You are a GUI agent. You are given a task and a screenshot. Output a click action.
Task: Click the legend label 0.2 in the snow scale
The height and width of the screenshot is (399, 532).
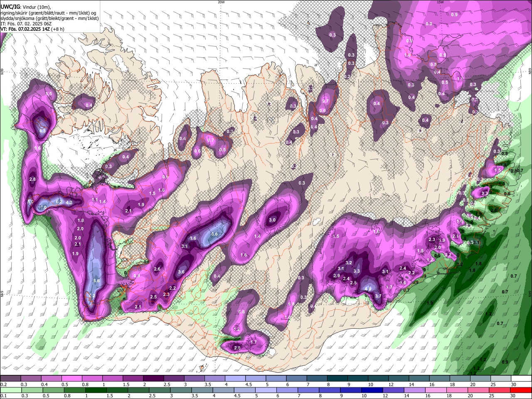(x=3, y=384)
